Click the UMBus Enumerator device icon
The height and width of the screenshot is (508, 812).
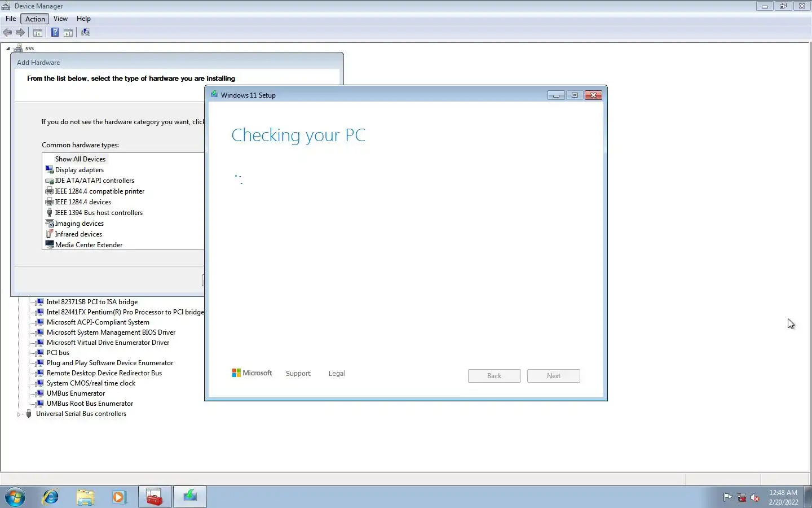click(x=39, y=393)
